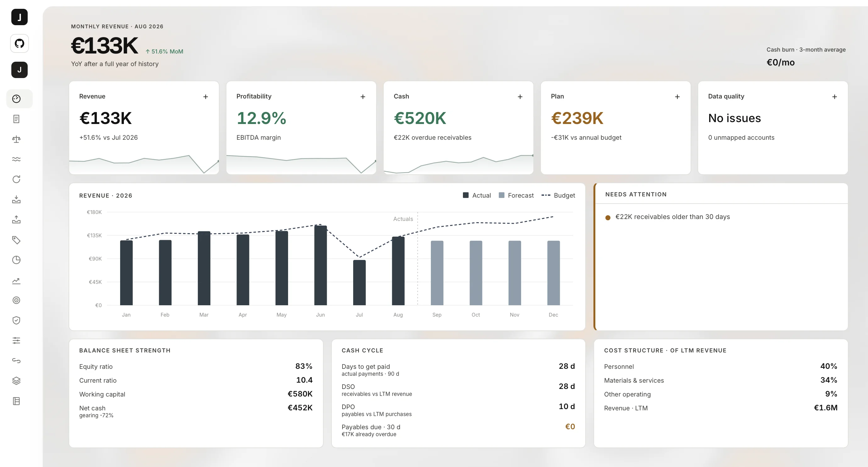Viewport: 868px width, 467px height.
Task: Open the pie chart icon in sidebar
Action: (x=16, y=260)
